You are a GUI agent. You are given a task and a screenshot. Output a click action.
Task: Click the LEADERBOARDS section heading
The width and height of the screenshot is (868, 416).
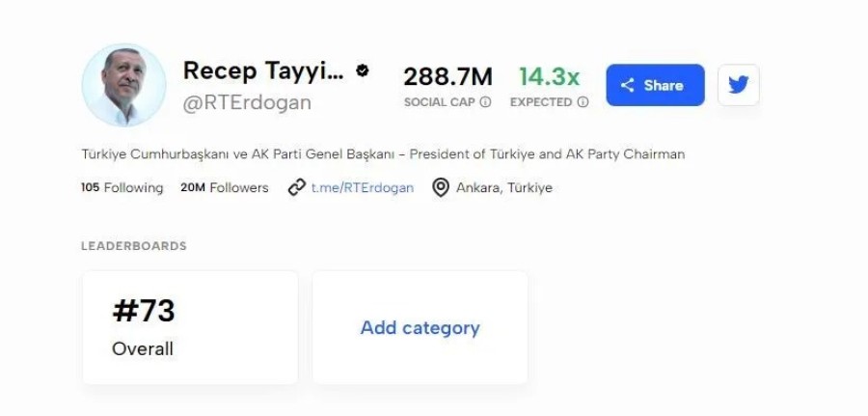click(134, 246)
